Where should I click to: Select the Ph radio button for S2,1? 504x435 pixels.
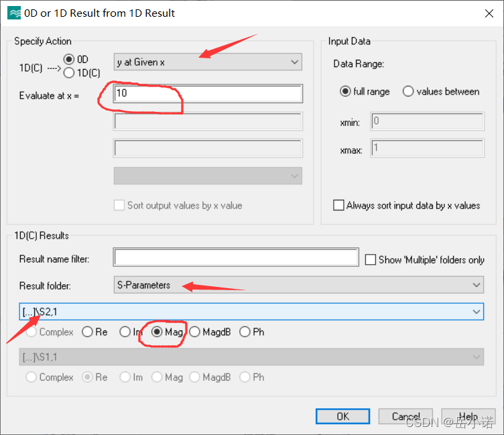tap(245, 332)
